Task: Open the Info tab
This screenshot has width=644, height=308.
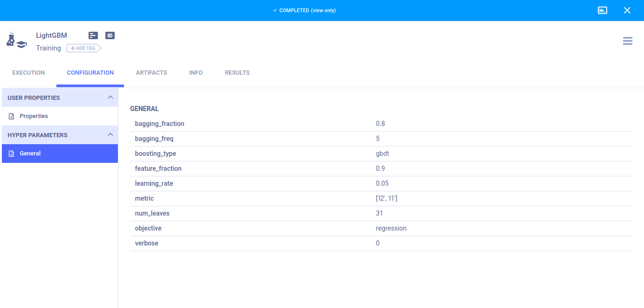Action: (196, 73)
